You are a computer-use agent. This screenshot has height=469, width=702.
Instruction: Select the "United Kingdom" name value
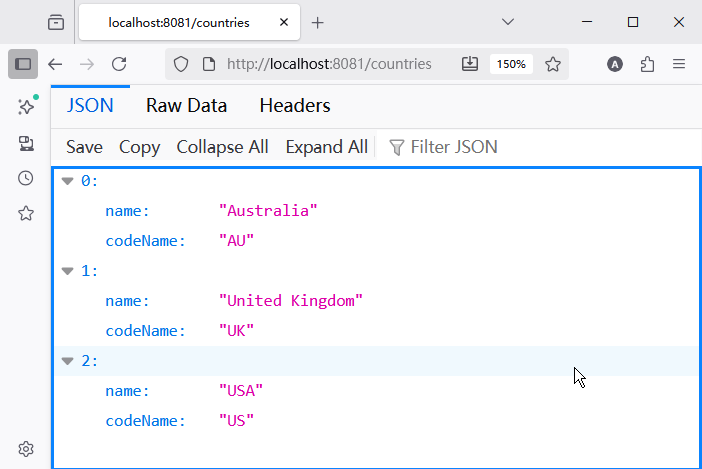(x=291, y=301)
